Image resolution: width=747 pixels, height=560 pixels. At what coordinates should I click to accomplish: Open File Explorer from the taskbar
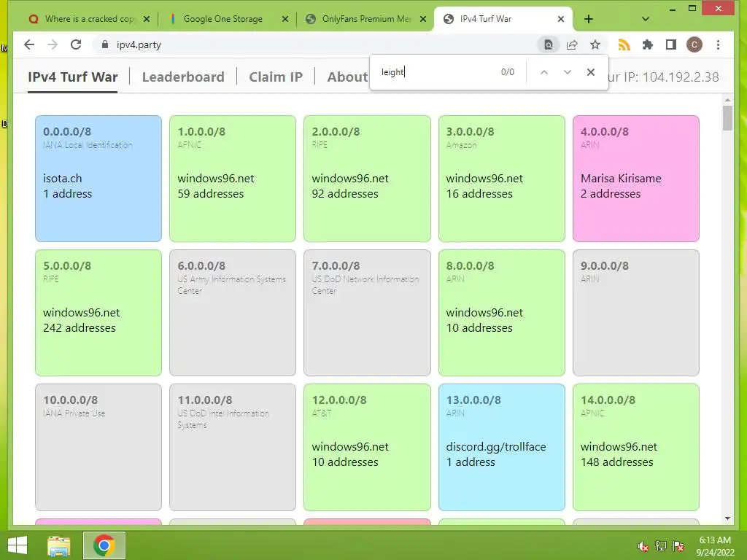click(59, 545)
